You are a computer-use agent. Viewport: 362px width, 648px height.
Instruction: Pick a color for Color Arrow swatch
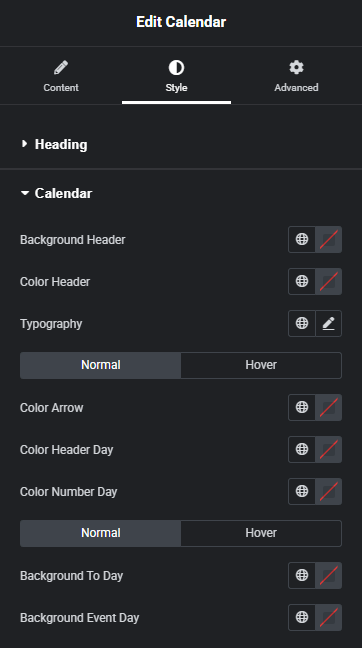click(x=329, y=407)
